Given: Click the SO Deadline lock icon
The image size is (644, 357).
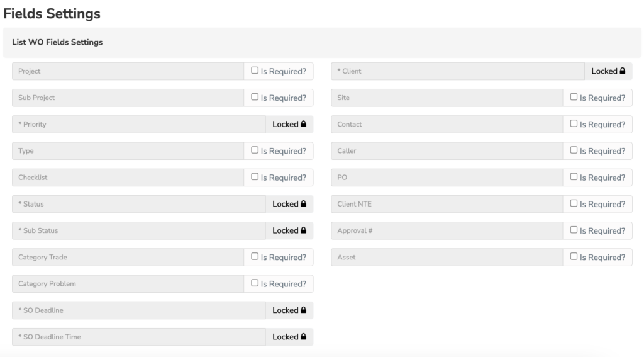Looking at the screenshot, I should click(303, 310).
